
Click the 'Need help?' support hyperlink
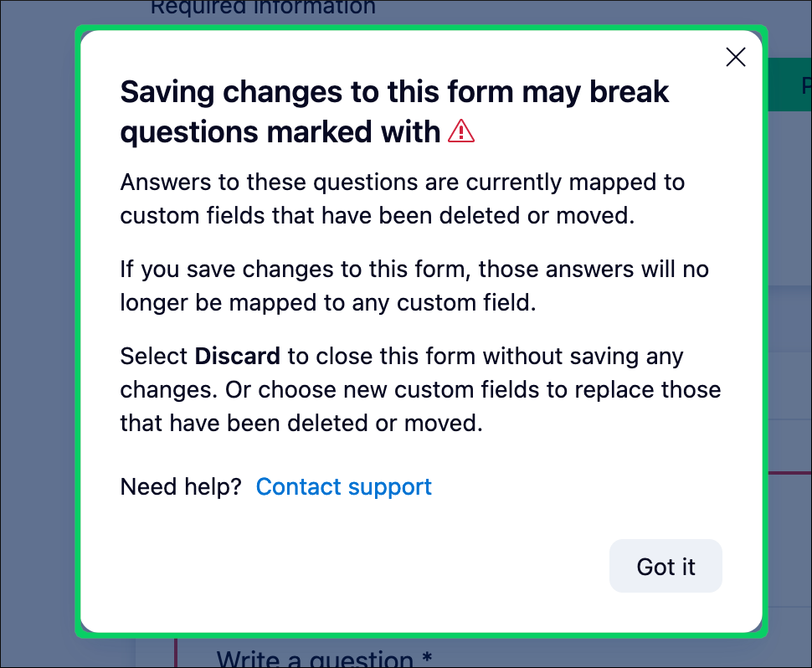point(343,486)
